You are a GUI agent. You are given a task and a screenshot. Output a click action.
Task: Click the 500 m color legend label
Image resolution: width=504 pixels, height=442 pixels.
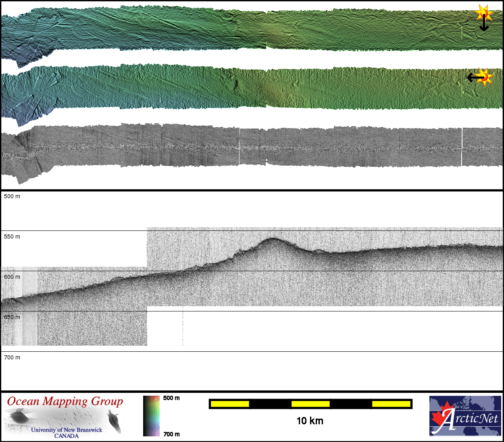(171, 398)
